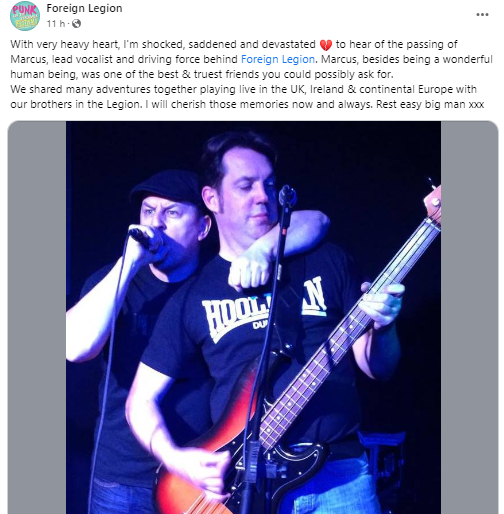Open the post's three-dot options menu
Screen dimensions: 504x514
pyautogui.click(x=482, y=15)
